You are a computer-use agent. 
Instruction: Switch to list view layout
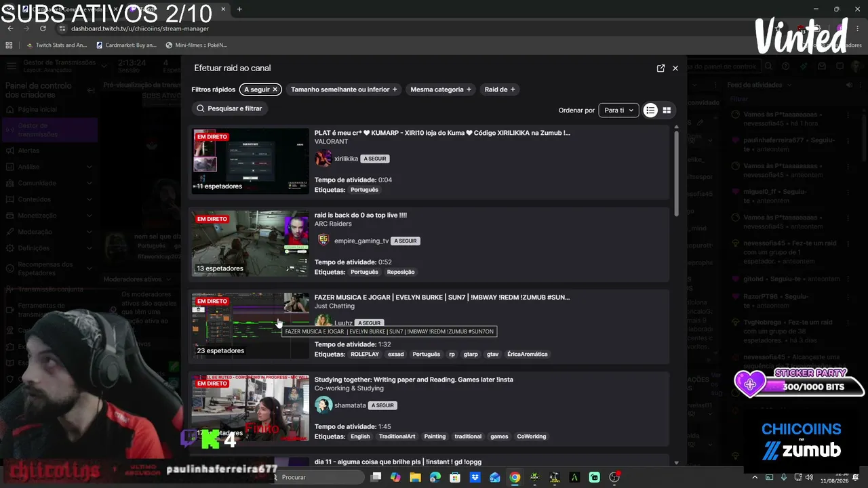[650, 110]
